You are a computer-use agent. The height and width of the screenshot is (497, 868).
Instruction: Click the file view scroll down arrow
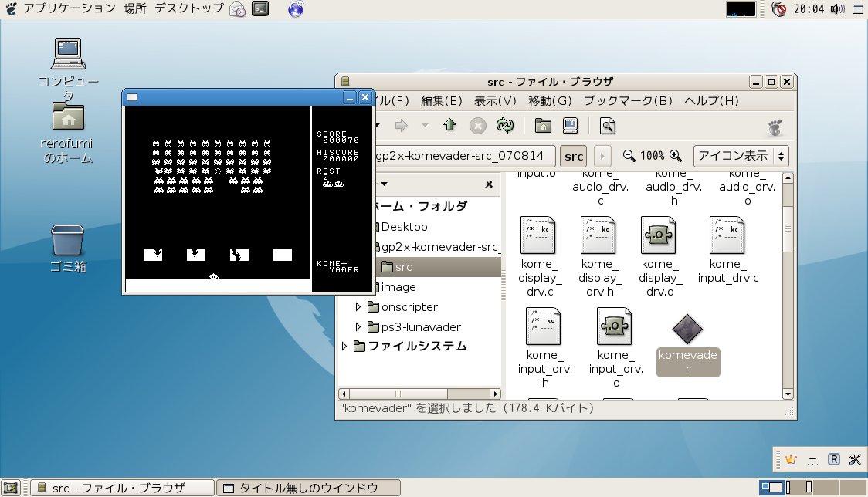pyautogui.click(x=788, y=394)
